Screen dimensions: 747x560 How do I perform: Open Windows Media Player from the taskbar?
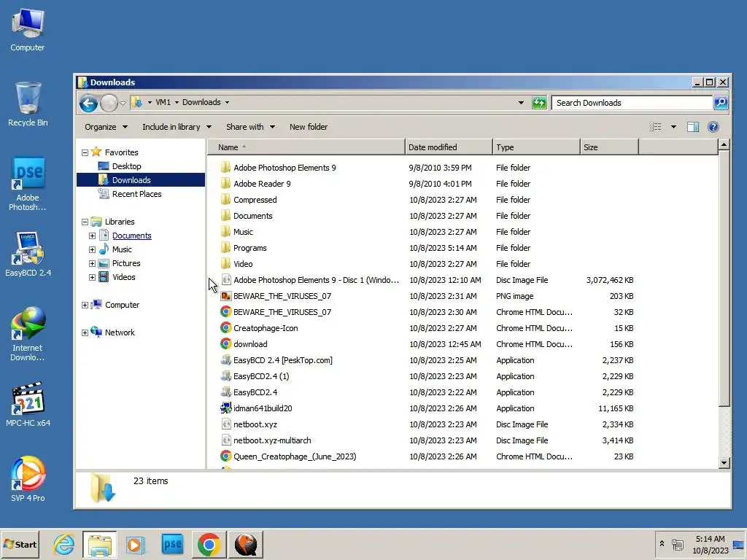tap(135, 544)
